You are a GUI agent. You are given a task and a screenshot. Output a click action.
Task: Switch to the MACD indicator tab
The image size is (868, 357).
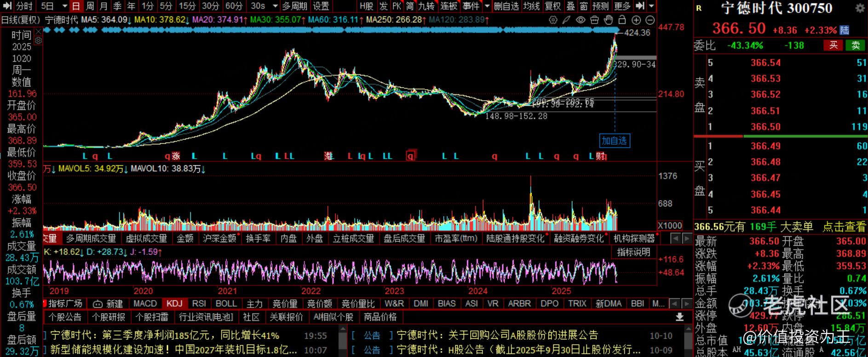(145, 304)
